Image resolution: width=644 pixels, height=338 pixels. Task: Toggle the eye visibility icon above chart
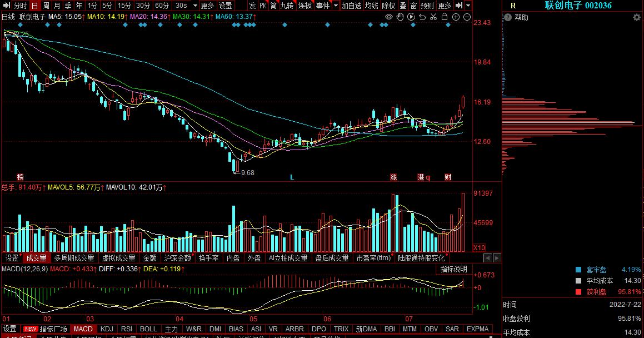pyautogui.click(x=389, y=17)
